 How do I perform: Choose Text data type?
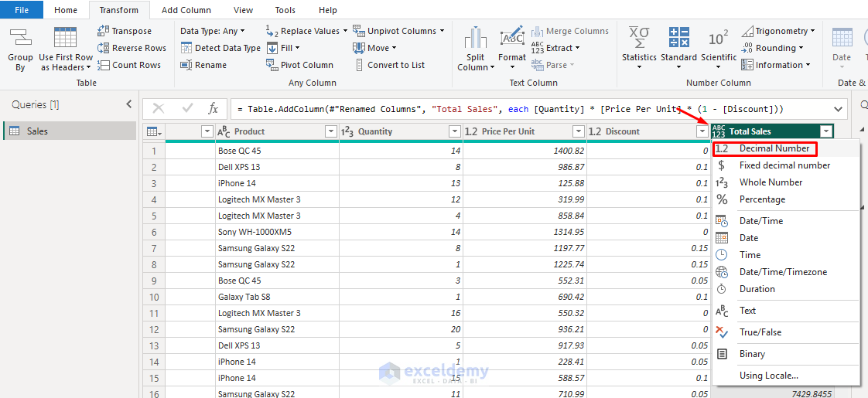(x=786, y=311)
